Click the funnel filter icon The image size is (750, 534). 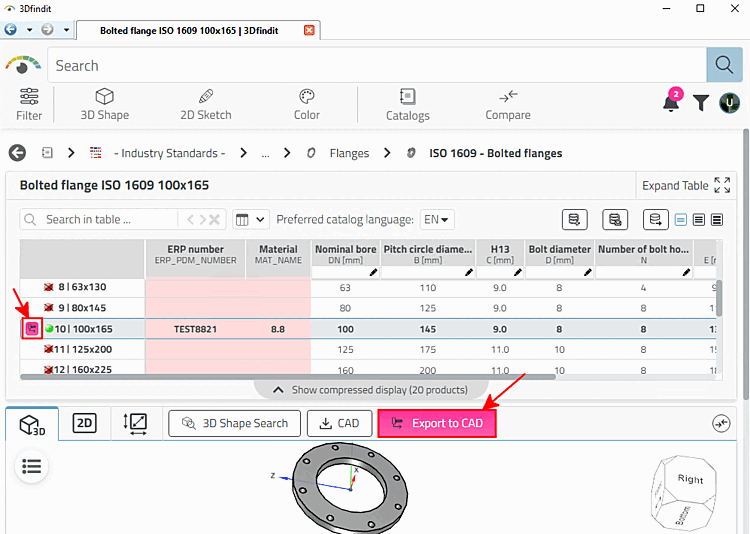pyautogui.click(x=701, y=102)
